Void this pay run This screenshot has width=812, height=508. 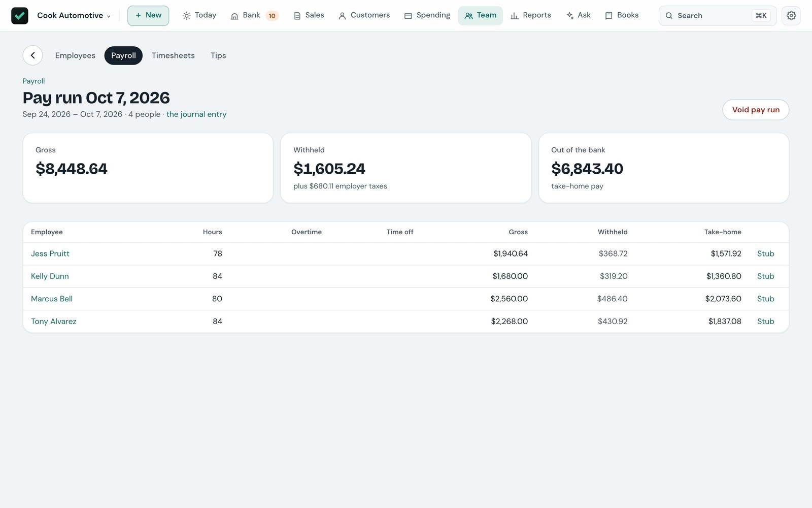(756, 110)
